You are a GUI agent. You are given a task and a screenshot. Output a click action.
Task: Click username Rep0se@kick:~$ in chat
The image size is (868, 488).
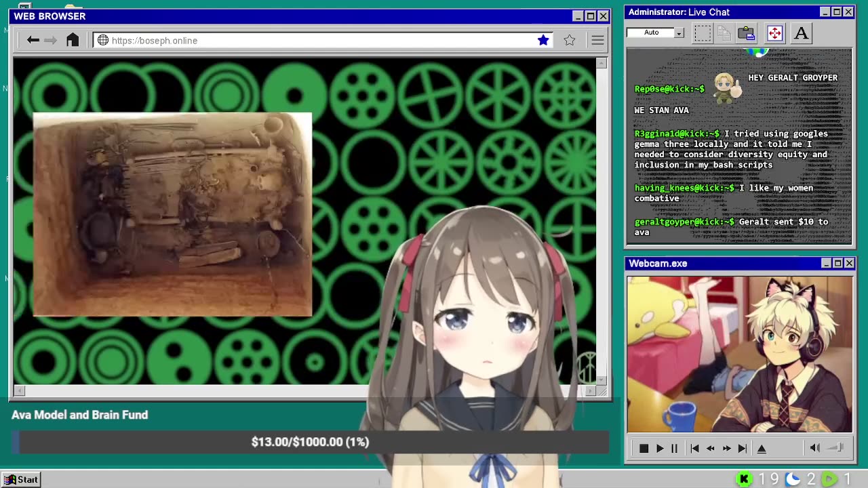click(669, 89)
